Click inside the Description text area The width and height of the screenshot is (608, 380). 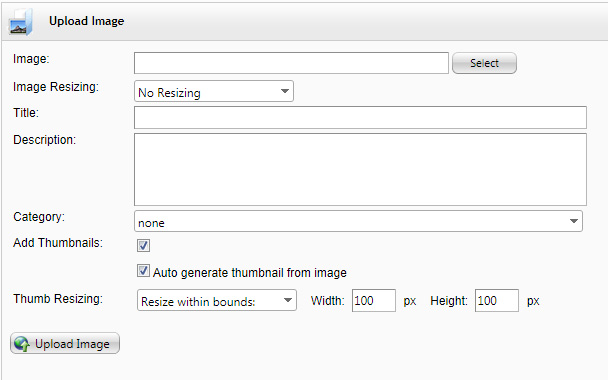360,169
